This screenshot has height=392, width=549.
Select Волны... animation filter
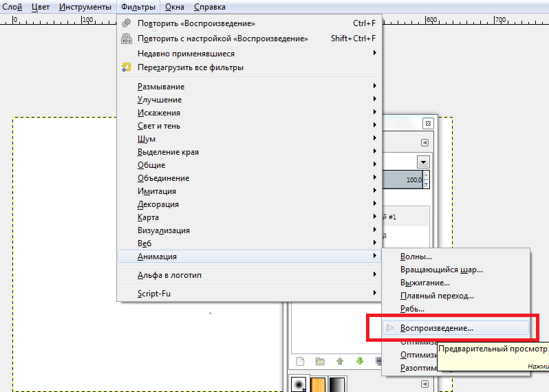[456, 257]
